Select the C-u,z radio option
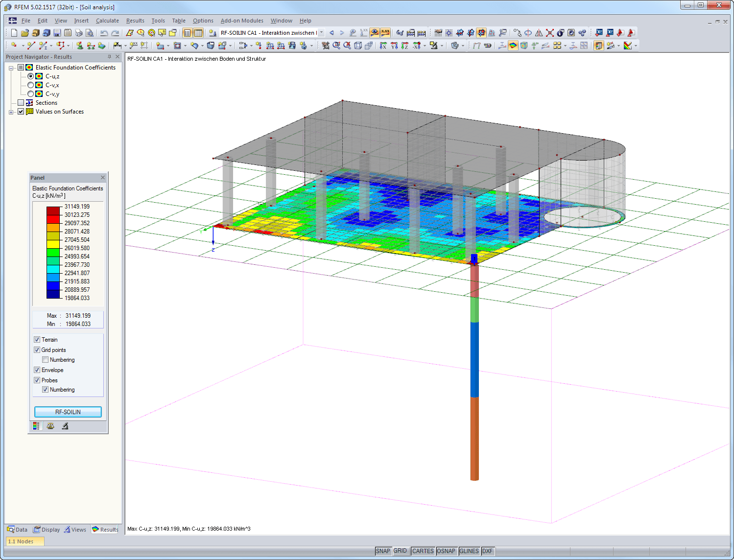This screenshot has height=560, width=734. click(31, 76)
